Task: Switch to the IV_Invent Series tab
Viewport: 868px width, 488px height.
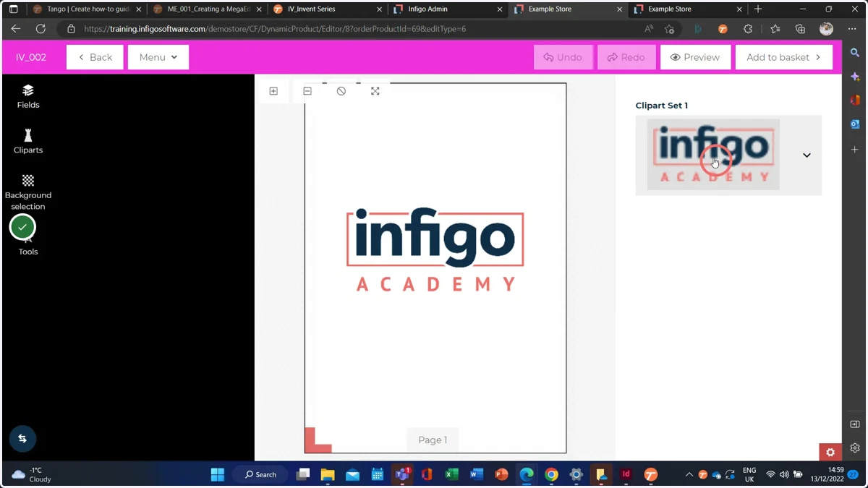Action: coord(326,9)
